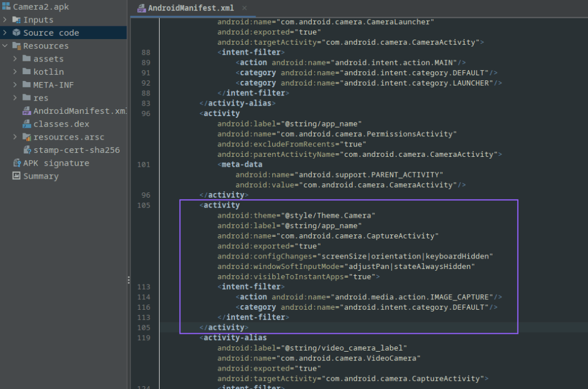Viewport: 588px width, 389px height.
Task: Collapse the Resources tree node
Action: tap(5, 46)
